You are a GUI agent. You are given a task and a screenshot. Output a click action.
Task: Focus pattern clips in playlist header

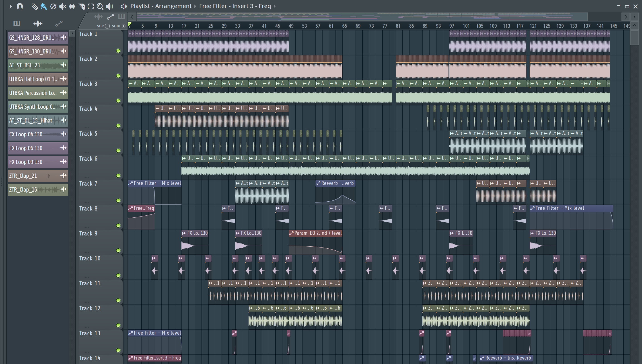pyautogui.click(x=121, y=17)
